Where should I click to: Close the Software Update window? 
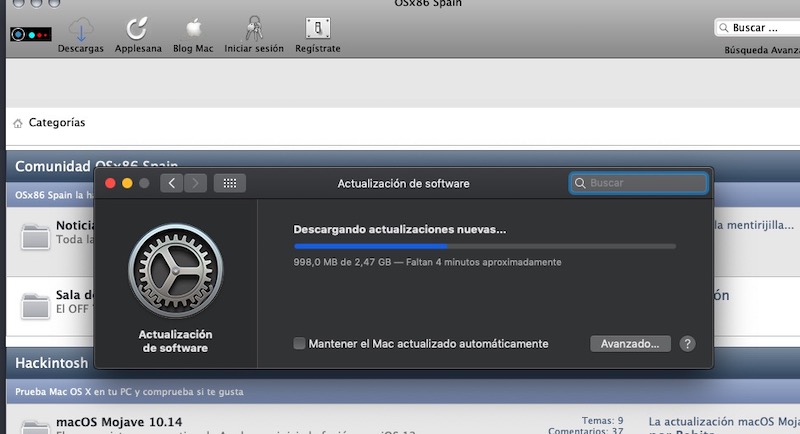click(x=110, y=183)
